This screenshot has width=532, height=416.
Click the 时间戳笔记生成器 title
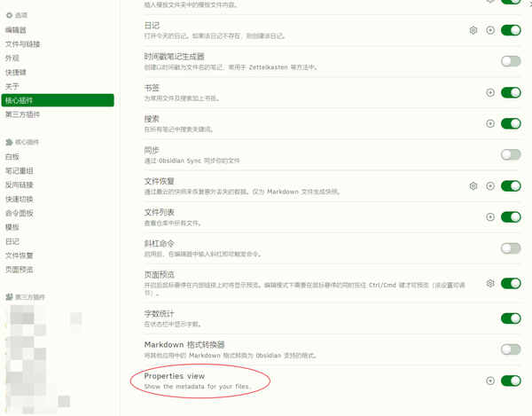[x=174, y=57]
